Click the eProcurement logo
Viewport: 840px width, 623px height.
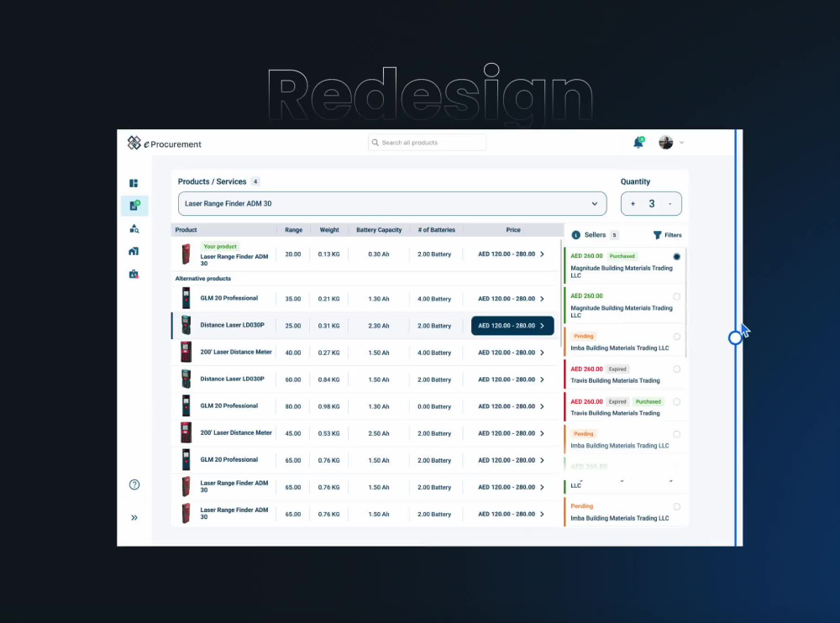pos(164,143)
